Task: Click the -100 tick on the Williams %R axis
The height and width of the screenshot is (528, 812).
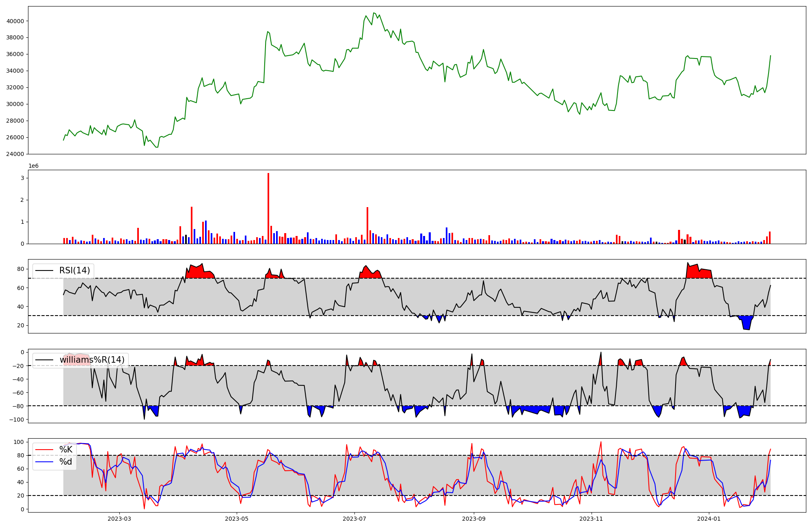Action: (x=17, y=420)
